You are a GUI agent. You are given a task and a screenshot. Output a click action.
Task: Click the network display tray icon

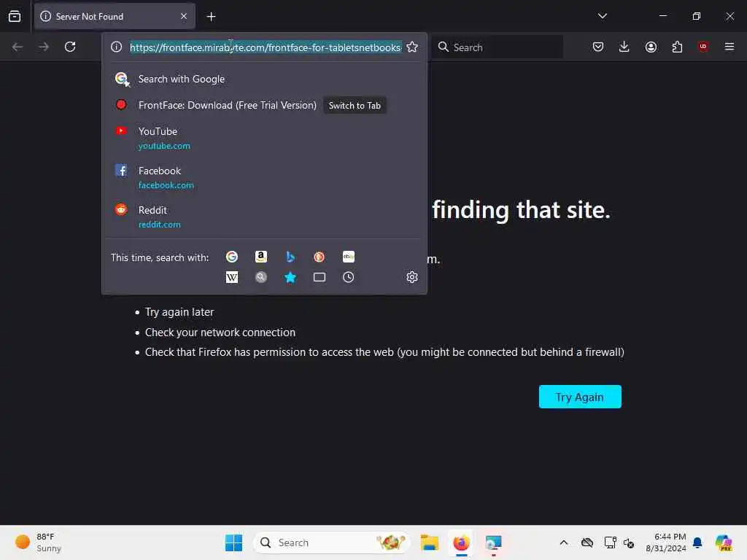610,542
